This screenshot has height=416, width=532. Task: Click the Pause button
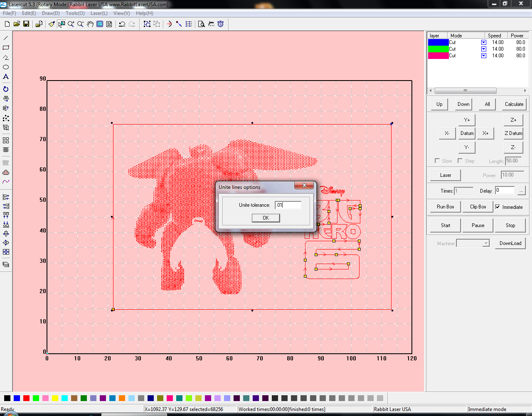point(478,225)
